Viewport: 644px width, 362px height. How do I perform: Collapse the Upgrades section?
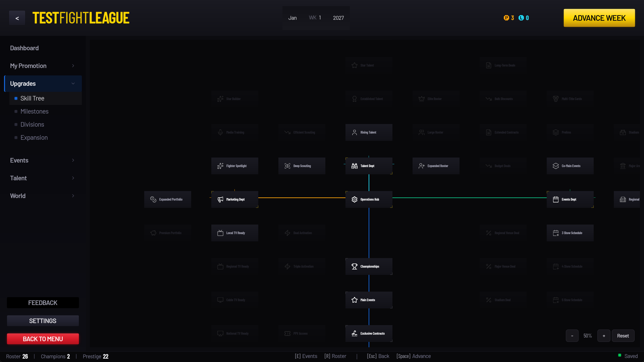(x=43, y=83)
